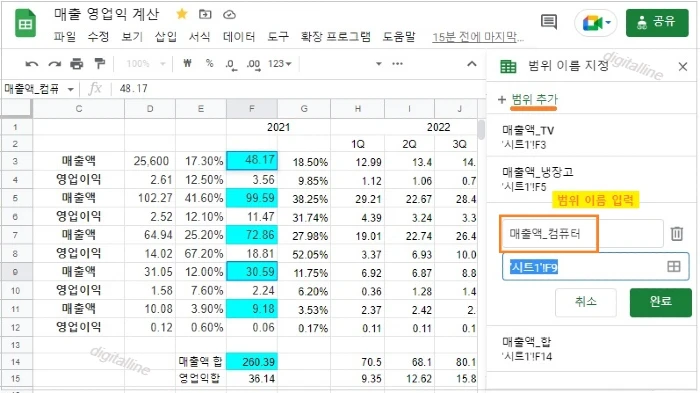Click the 범위 추가 add range link
The width and height of the screenshot is (700, 393).
point(534,99)
